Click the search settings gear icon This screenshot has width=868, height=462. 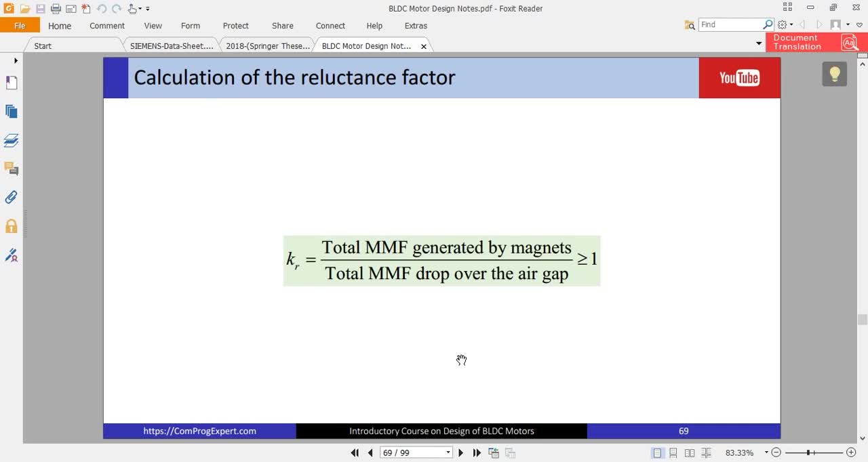coord(782,24)
